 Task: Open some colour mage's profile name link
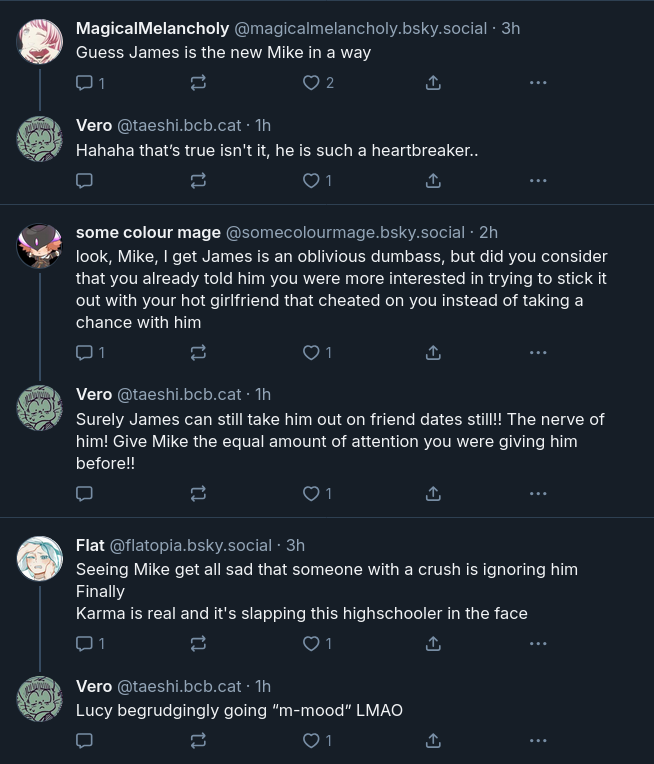pyautogui.click(x=148, y=232)
